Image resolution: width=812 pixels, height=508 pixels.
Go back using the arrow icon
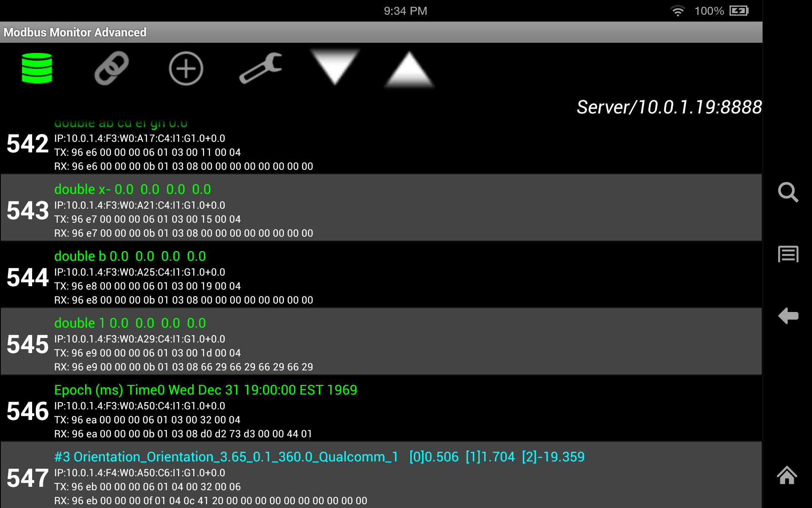coord(788,316)
